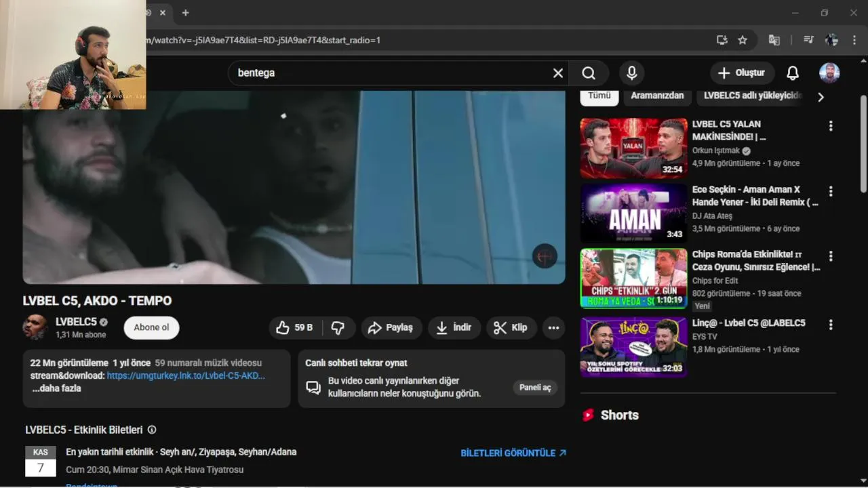This screenshot has height=488, width=868.
Task: Select the LVBELC5 adlı yükleyici chip
Action: [753, 96]
